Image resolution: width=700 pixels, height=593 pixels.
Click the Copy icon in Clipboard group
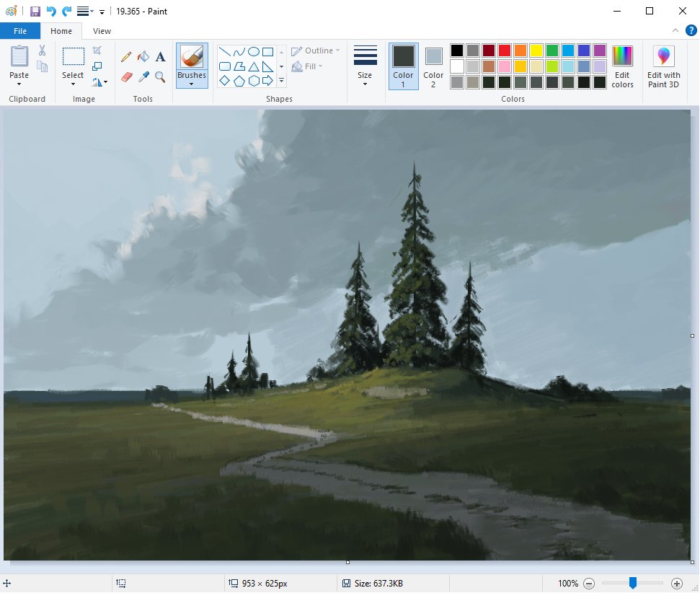(x=42, y=66)
